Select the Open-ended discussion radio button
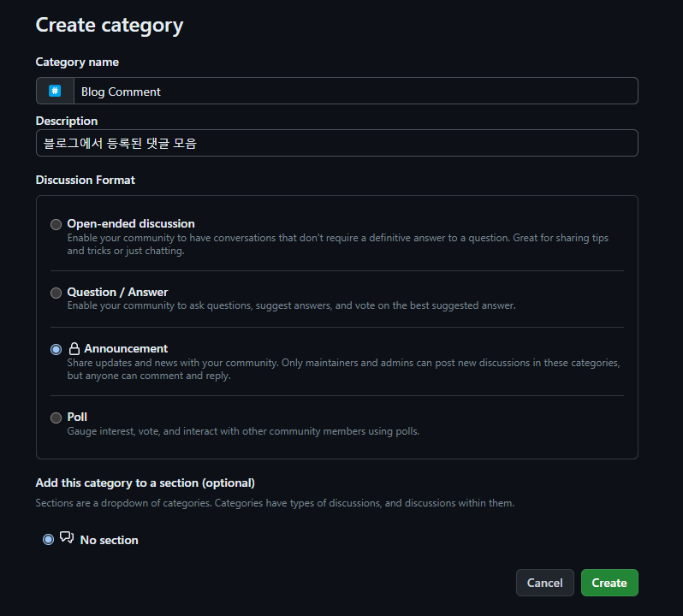Image resolution: width=683 pixels, height=616 pixels. tap(56, 224)
